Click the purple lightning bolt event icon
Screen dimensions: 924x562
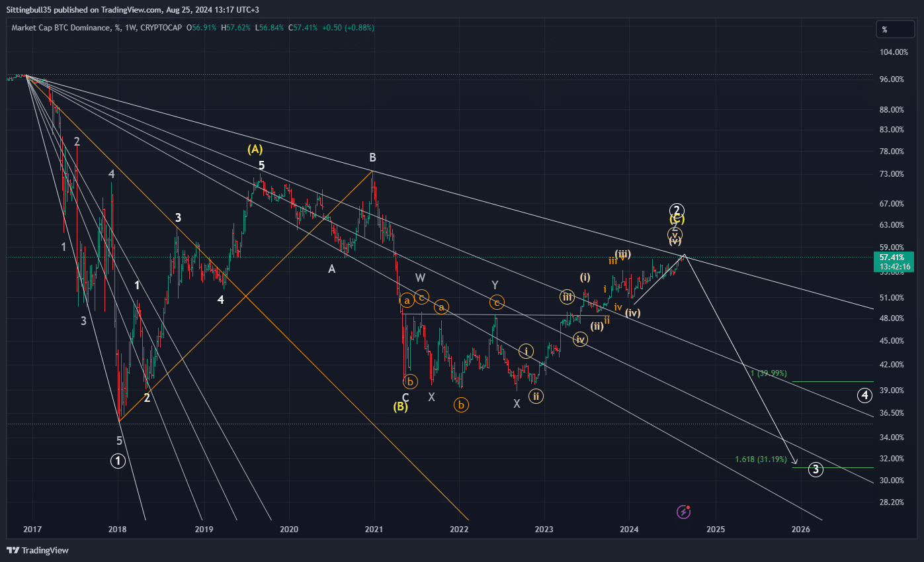tap(685, 511)
